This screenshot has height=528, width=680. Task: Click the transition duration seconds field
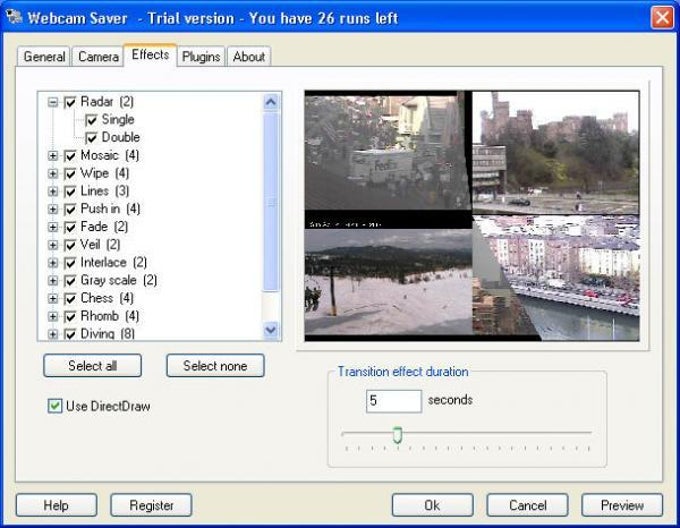click(393, 401)
